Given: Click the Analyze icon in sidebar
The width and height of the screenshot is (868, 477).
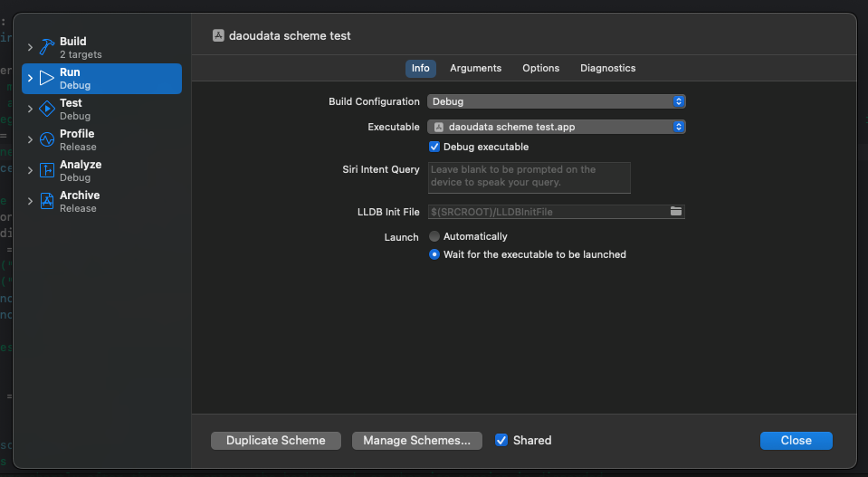Looking at the screenshot, I should point(46,170).
